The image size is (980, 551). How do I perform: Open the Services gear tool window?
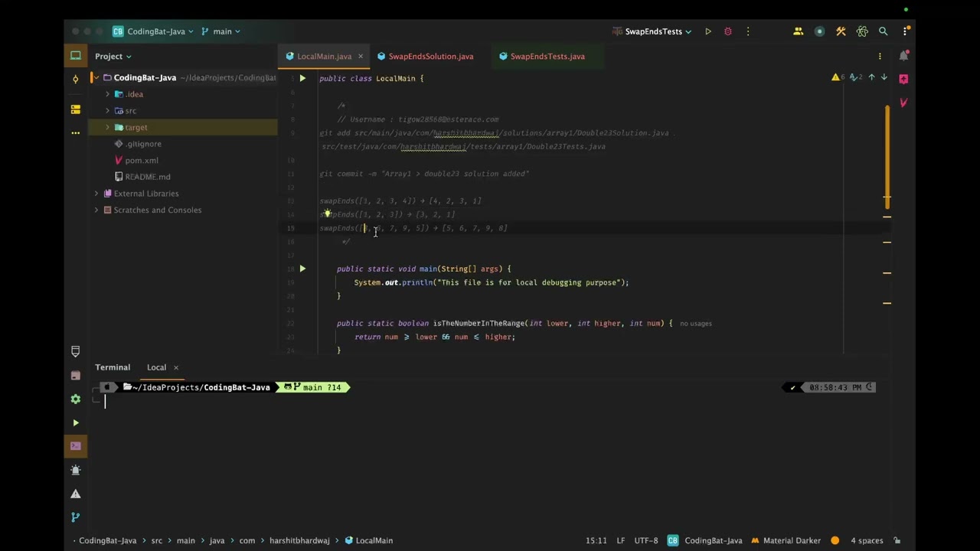pyautogui.click(x=75, y=399)
